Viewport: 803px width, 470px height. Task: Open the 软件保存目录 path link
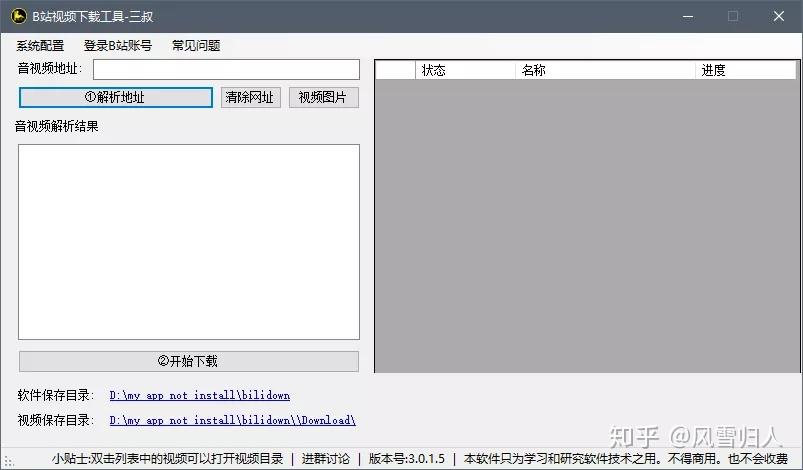pyautogui.click(x=200, y=395)
